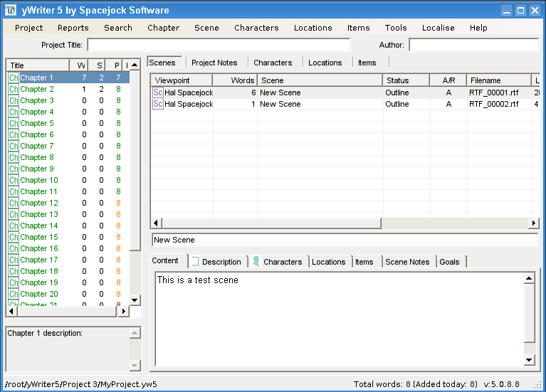Open the Scene menu
546x392 pixels.
pos(206,28)
